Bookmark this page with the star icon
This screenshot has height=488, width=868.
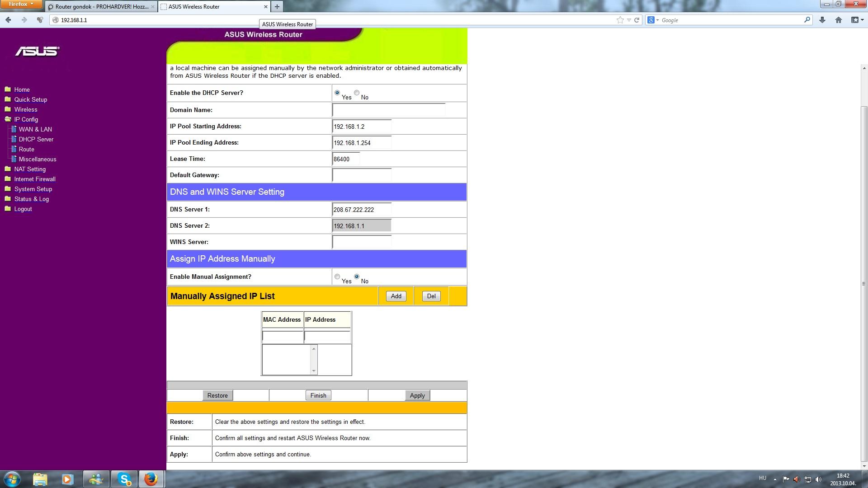620,20
